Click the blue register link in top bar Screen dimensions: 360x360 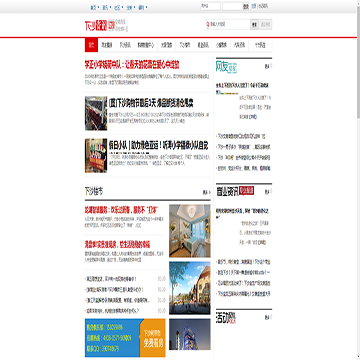pyautogui.click(x=254, y=6)
